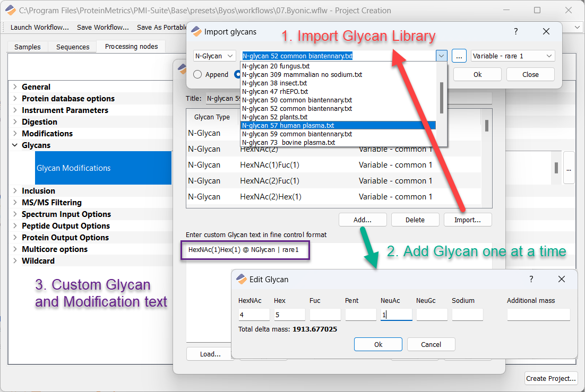Click Save Workflow toolbar item
Screen dimensions: 585x392
102,27
